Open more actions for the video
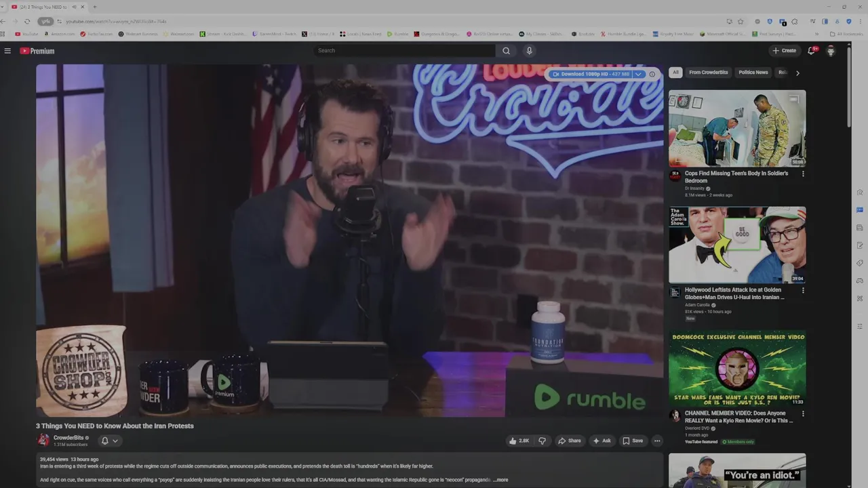The image size is (868, 488). (x=656, y=441)
